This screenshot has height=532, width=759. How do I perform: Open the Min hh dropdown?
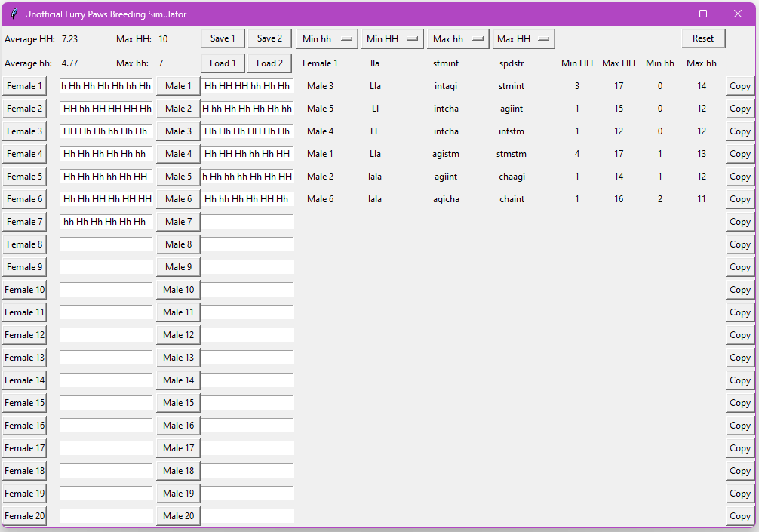(x=327, y=38)
